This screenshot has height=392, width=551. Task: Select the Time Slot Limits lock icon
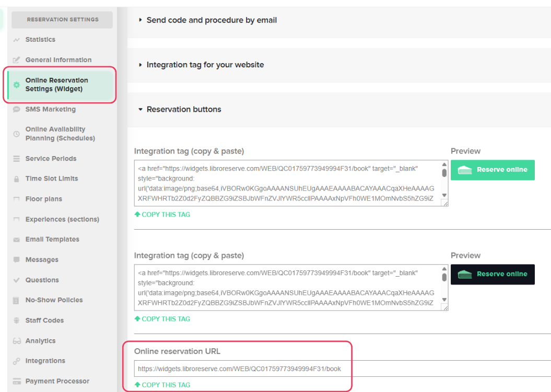click(16, 179)
